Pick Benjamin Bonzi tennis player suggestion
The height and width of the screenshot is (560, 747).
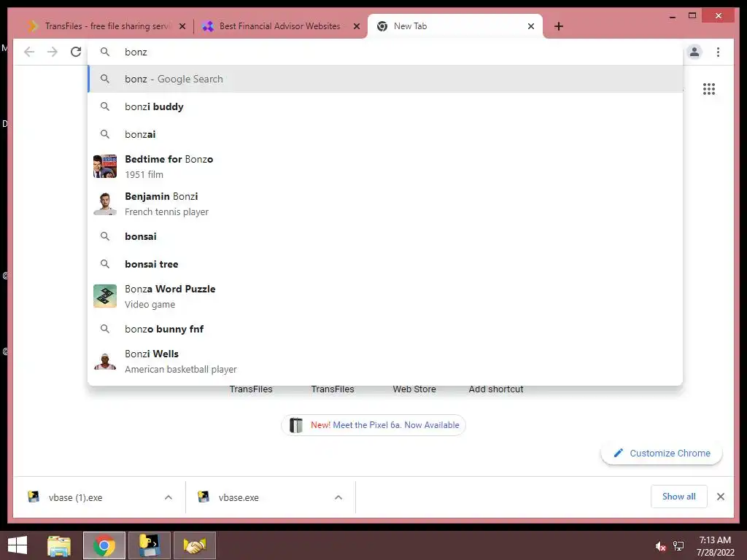point(385,204)
